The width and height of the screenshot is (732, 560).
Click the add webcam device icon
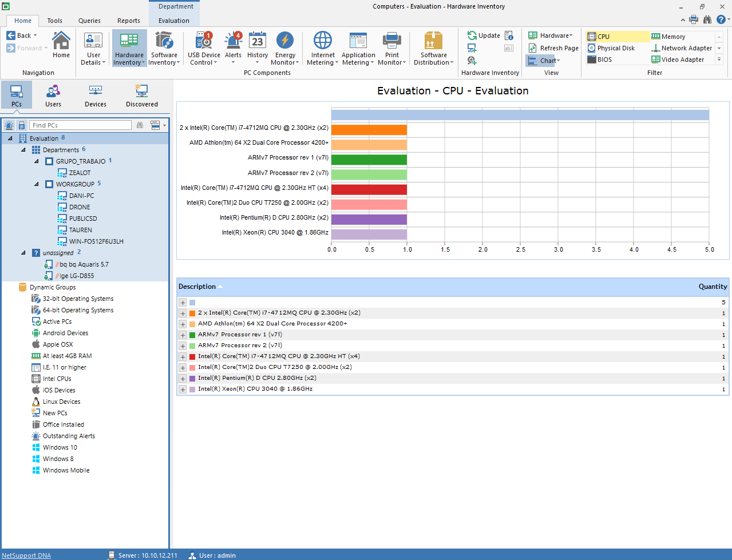(x=472, y=61)
